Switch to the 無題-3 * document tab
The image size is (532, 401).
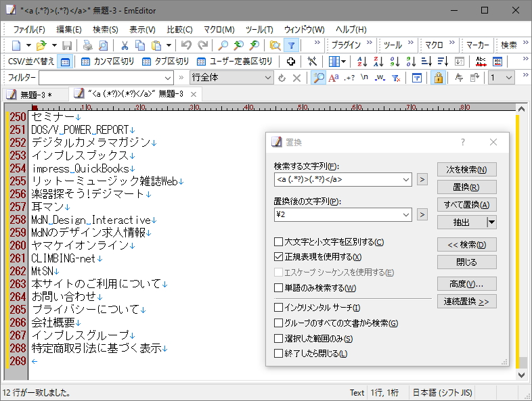[x=36, y=95]
